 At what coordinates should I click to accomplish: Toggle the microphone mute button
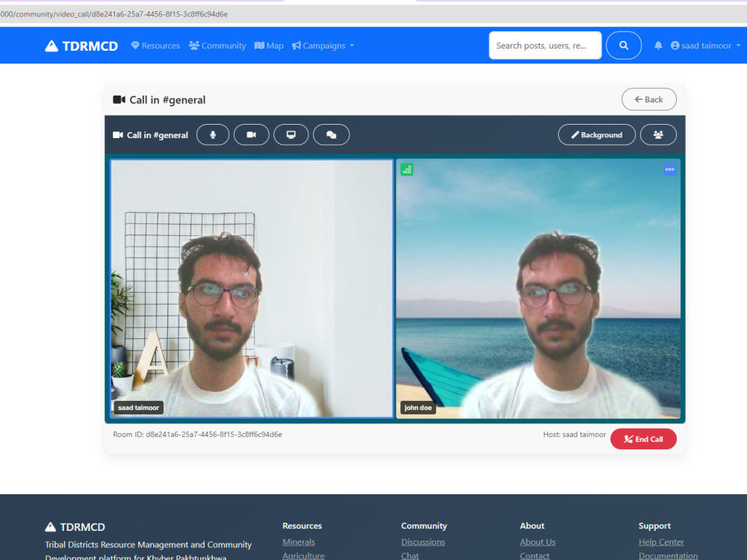tap(213, 134)
